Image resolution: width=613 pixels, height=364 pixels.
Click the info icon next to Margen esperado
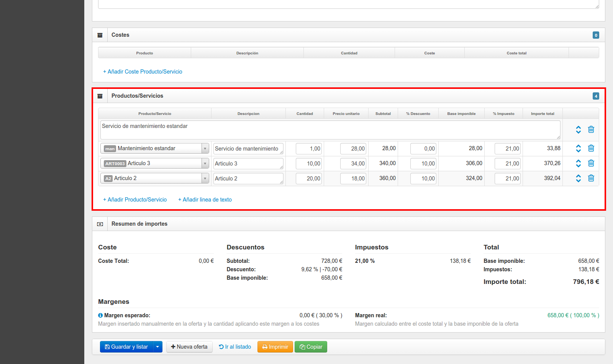[100, 316]
